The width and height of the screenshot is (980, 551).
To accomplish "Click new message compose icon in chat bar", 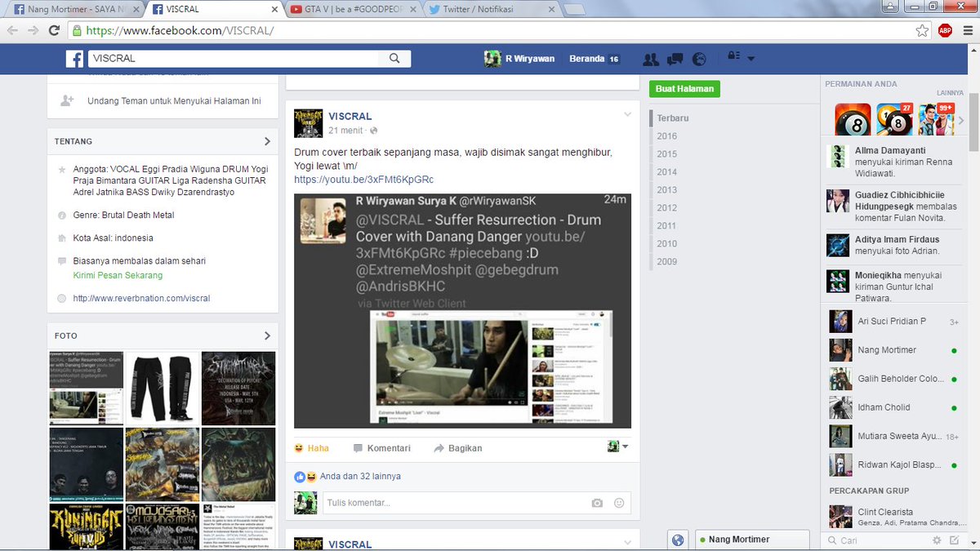I will [x=955, y=540].
